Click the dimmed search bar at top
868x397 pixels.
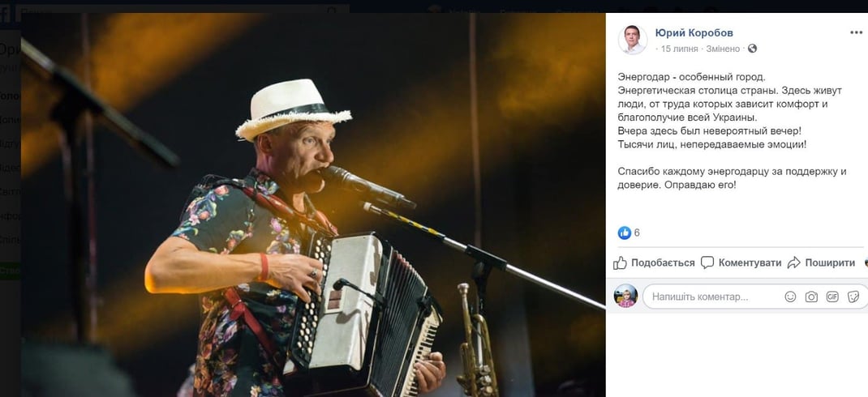coord(178,11)
